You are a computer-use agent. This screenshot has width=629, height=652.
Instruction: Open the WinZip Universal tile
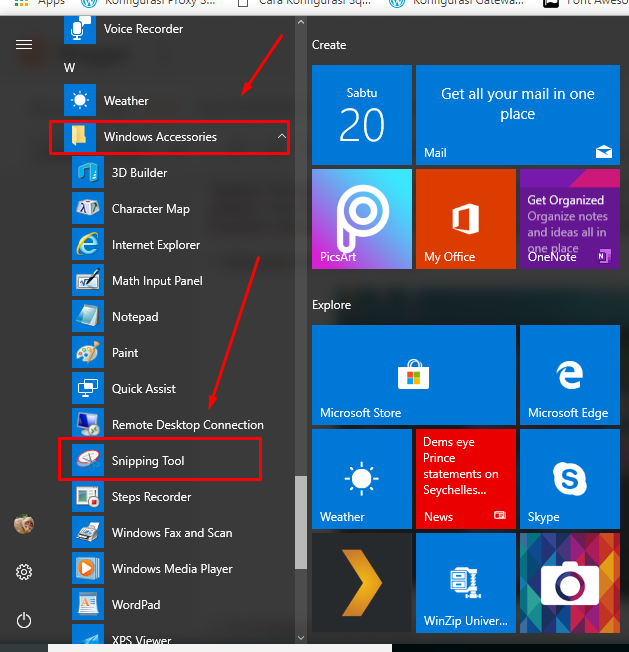[x=466, y=583]
